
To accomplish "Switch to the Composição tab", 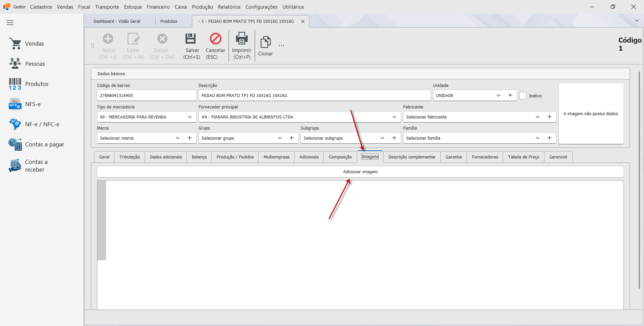I will pos(340,157).
